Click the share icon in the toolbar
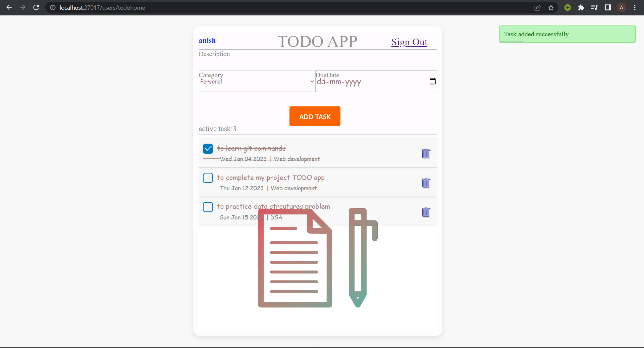The height and width of the screenshot is (348, 644). 537,7
